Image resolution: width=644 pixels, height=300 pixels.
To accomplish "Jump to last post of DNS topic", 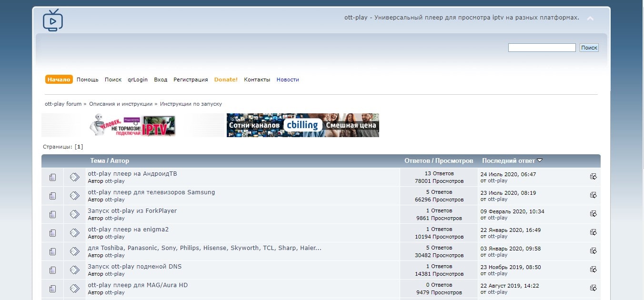I will click(x=593, y=270).
